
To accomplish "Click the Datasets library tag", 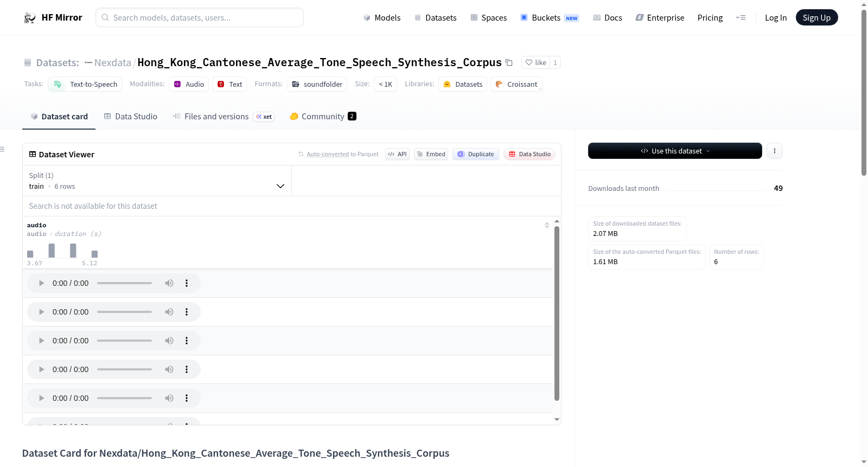I will point(463,84).
